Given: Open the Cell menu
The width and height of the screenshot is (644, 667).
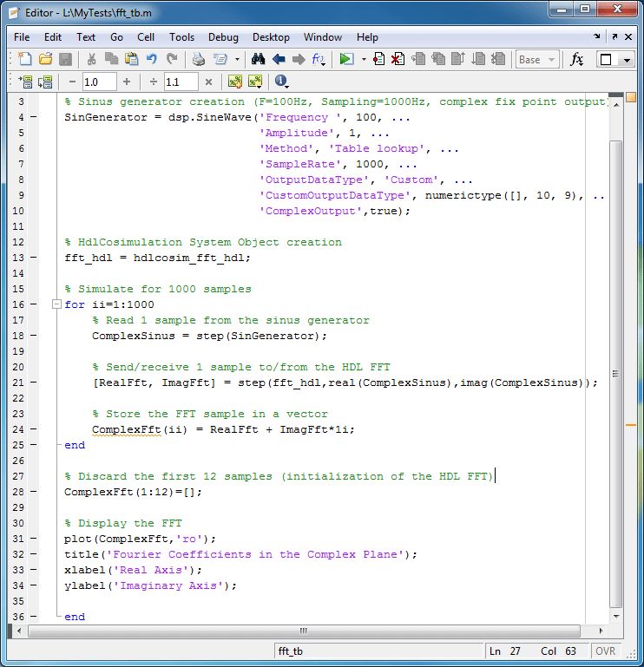Looking at the screenshot, I should click(146, 37).
